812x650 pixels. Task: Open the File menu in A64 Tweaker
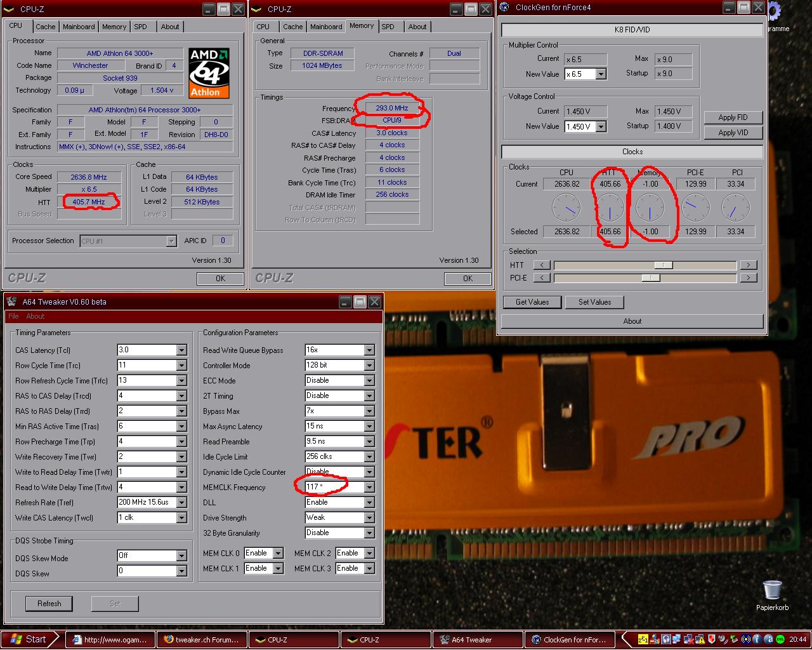[x=13, y=316]
